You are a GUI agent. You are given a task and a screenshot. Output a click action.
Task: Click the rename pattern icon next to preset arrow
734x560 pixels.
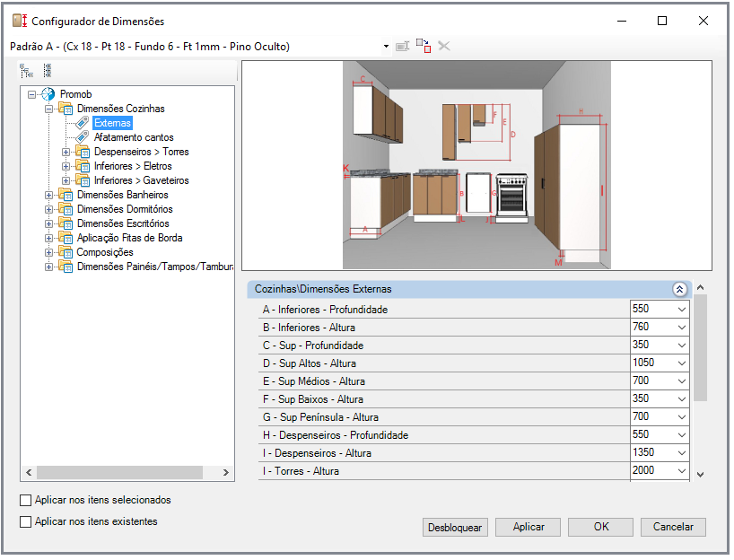[x=403, y=46]
